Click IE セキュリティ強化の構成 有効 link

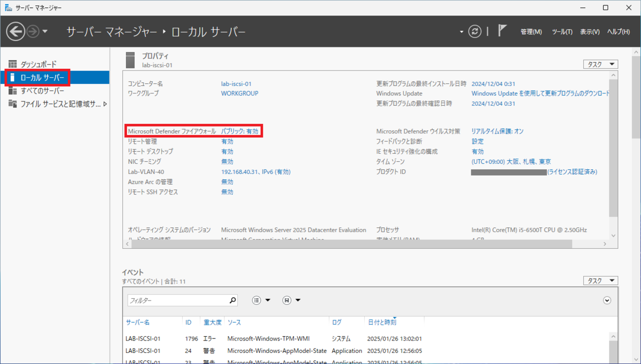(478, 152)
